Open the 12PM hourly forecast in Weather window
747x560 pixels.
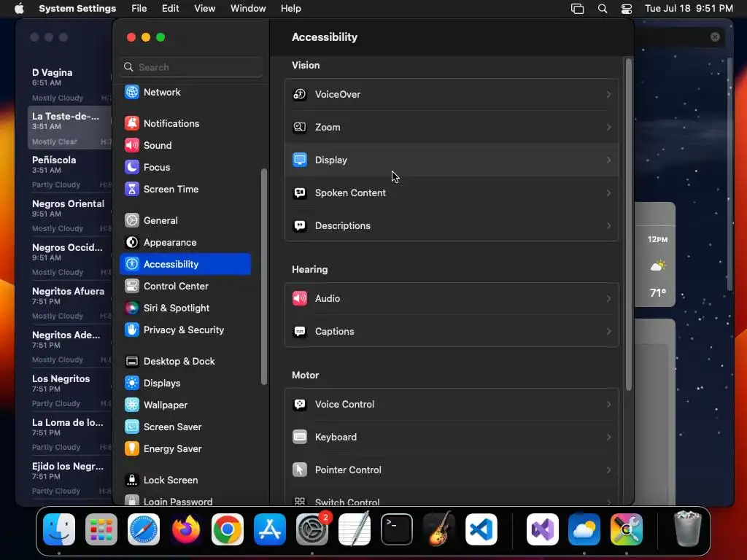coord(657,265)
